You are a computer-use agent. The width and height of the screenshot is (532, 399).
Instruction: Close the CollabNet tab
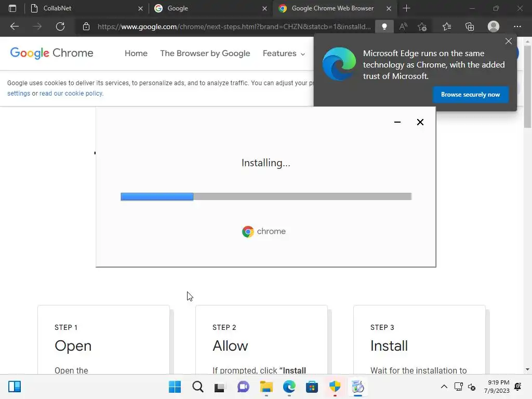tap(140, 8)
